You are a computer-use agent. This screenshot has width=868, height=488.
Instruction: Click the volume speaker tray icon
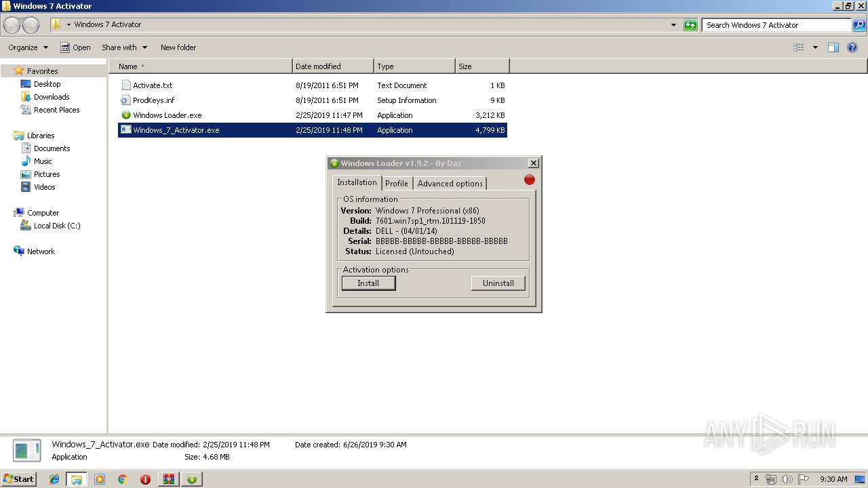(x=787, y=479)
